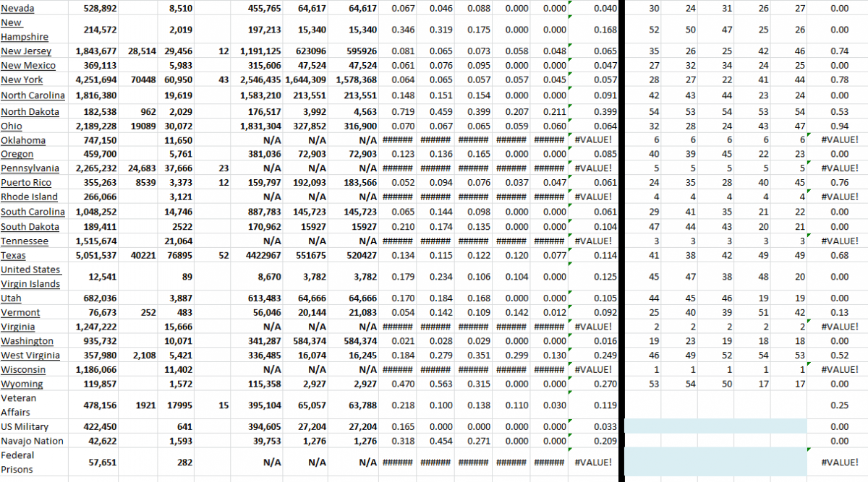Select Vermont's 0.13 value cell
Screen dimensions: 868x482
click(839, 312)
